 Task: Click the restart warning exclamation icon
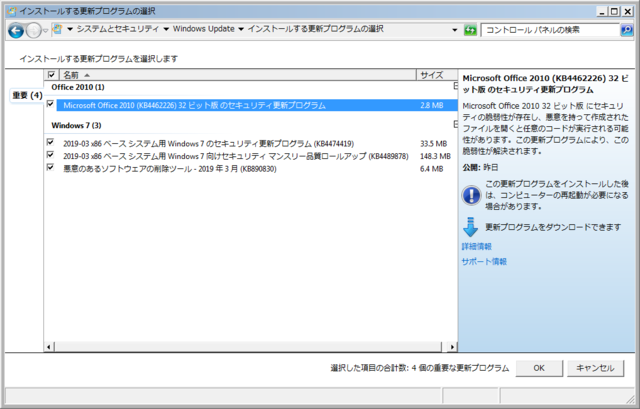[x=471, y=195]
